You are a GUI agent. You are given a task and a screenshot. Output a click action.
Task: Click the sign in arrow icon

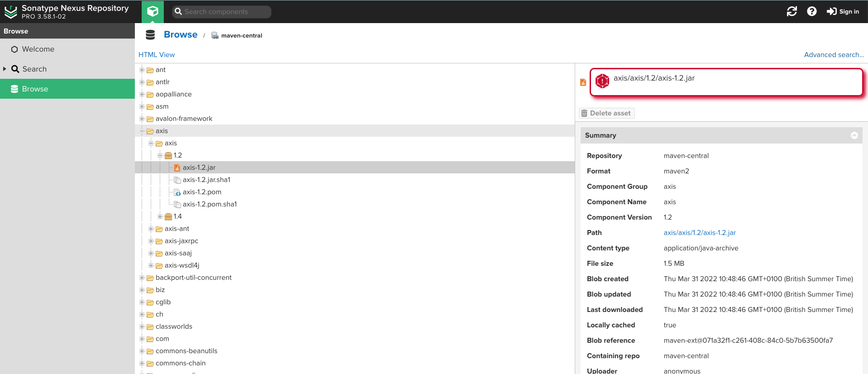tap(831, 11)
